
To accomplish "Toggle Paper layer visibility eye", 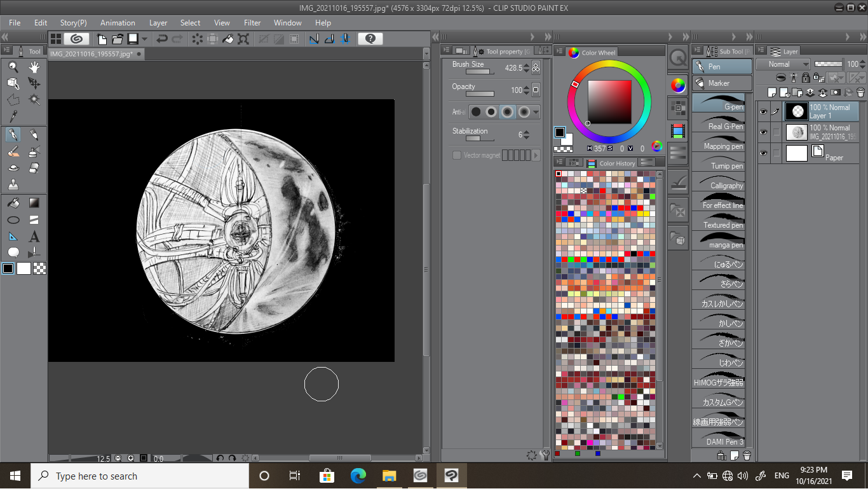I will click(764, 153).
